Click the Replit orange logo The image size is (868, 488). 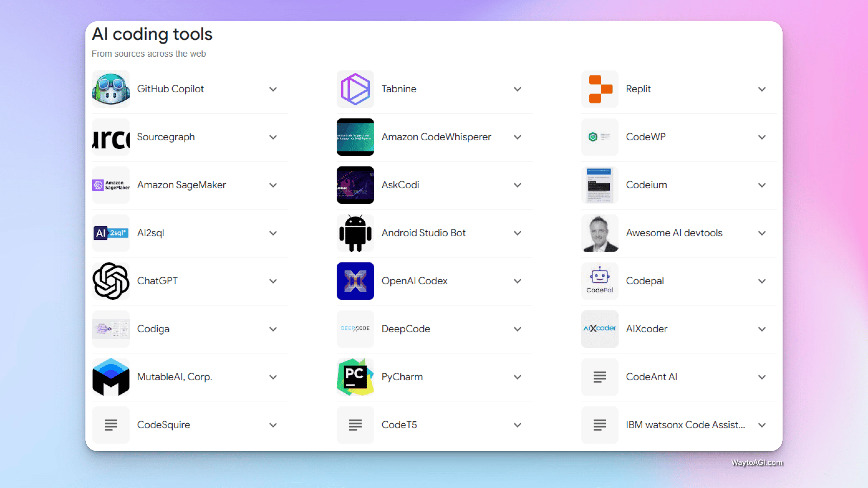click(x=600, y=89)
